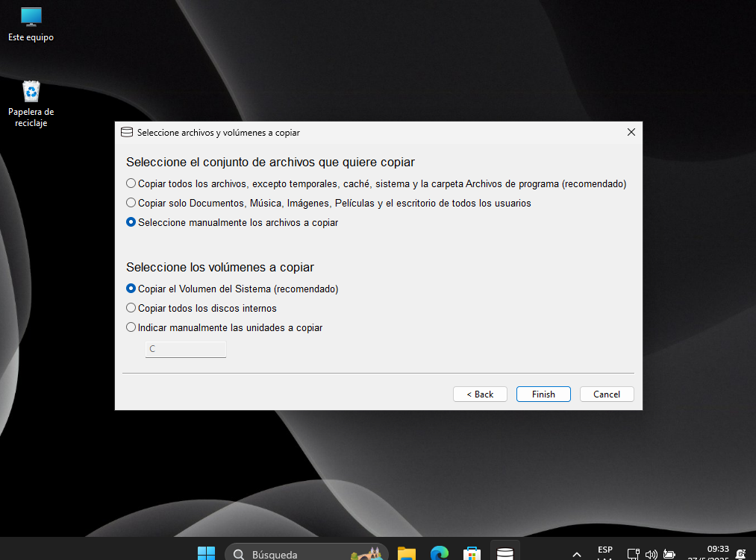
Task: Click the Cancel button
Action: click(x=607, y=394)
